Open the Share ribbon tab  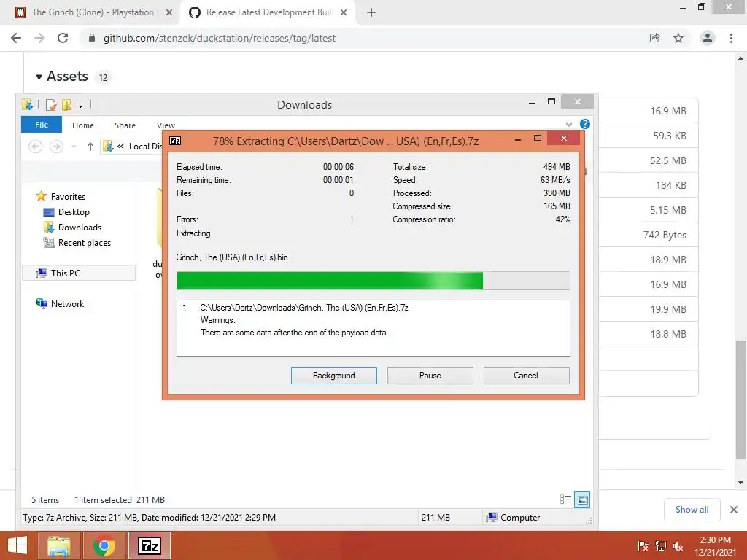125,125
